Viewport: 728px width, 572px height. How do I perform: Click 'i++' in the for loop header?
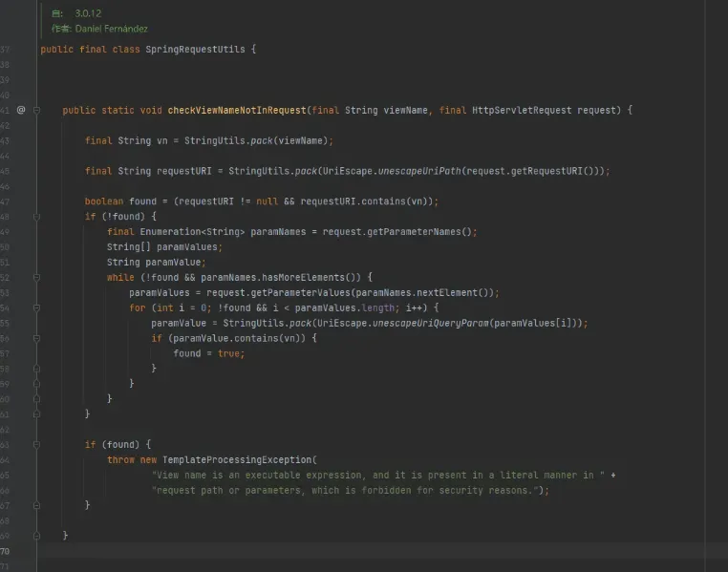coord(414,308)
